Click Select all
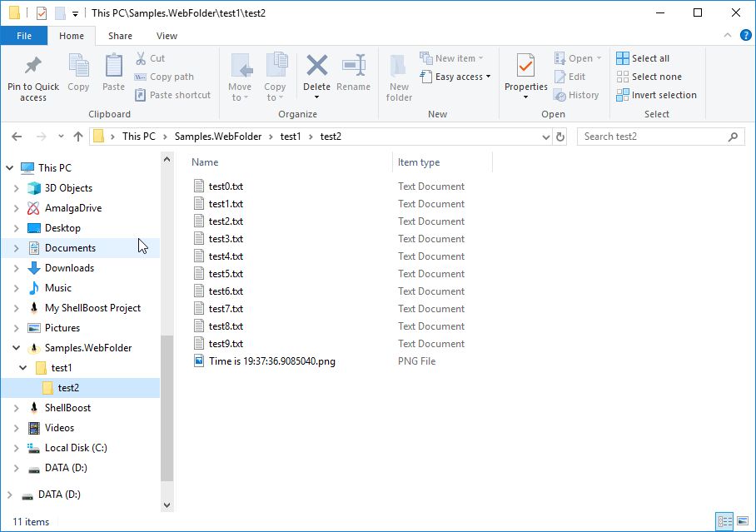Screen dimensions: 756x532 pyautogui.click(x=643, y=58)
